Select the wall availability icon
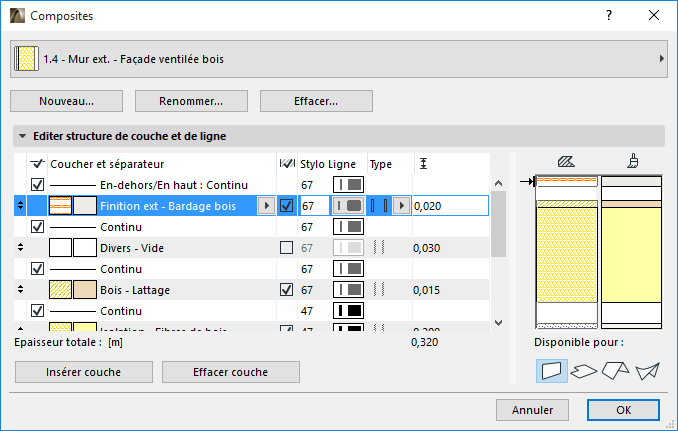The image size is (678, 431). pyautogui.click(x=552, y=371)
